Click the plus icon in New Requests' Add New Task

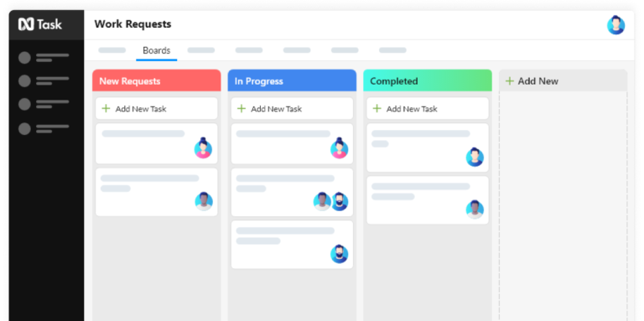point(106,108)
